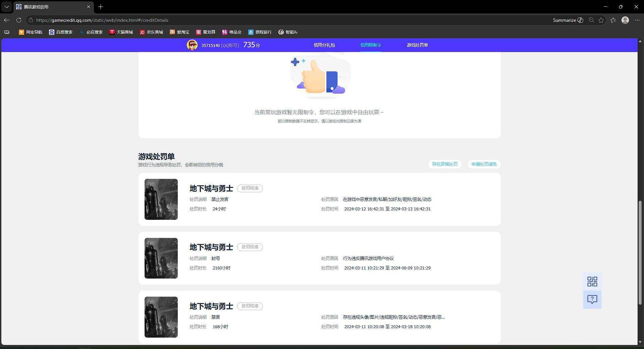Switch to 信用限制令 tab

tap(371, 45)
